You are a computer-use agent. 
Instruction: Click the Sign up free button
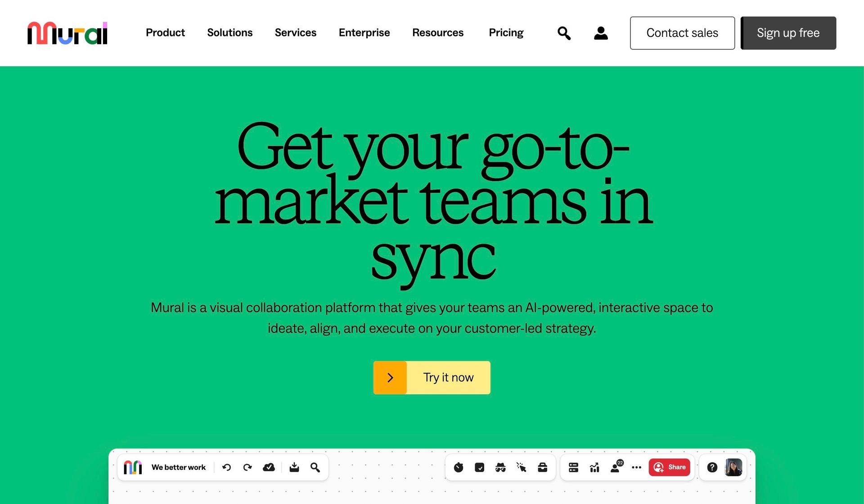(788, 33)
